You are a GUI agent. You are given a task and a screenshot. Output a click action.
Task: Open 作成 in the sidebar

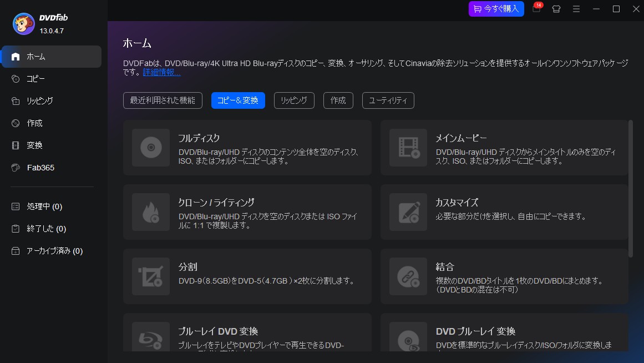click(52, 123)
